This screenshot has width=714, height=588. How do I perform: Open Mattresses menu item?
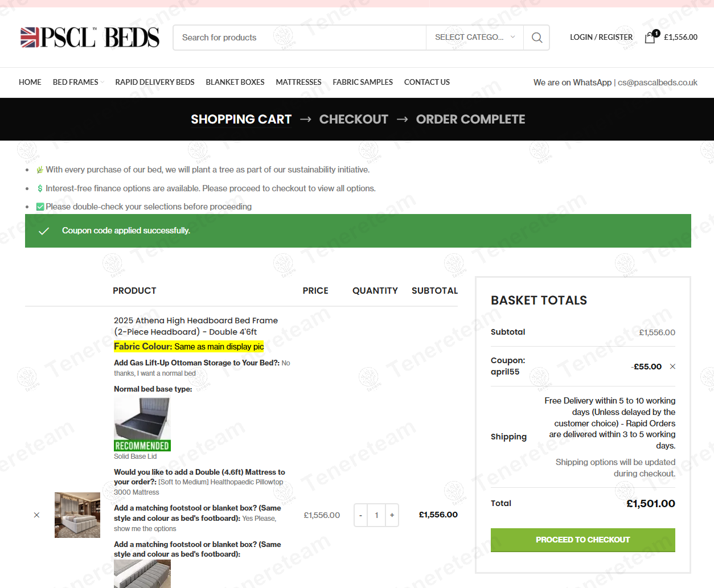(298, 82)
